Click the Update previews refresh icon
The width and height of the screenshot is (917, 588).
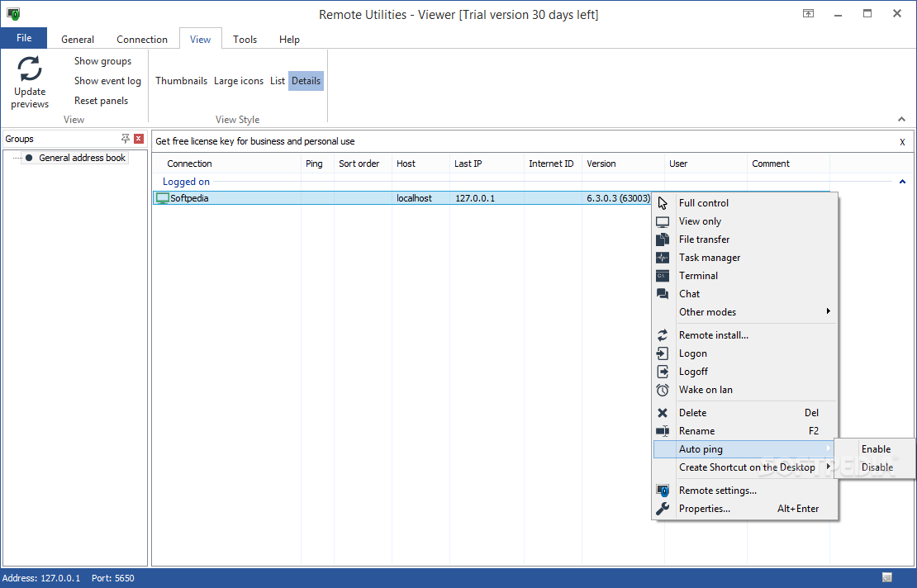point(29,69)
